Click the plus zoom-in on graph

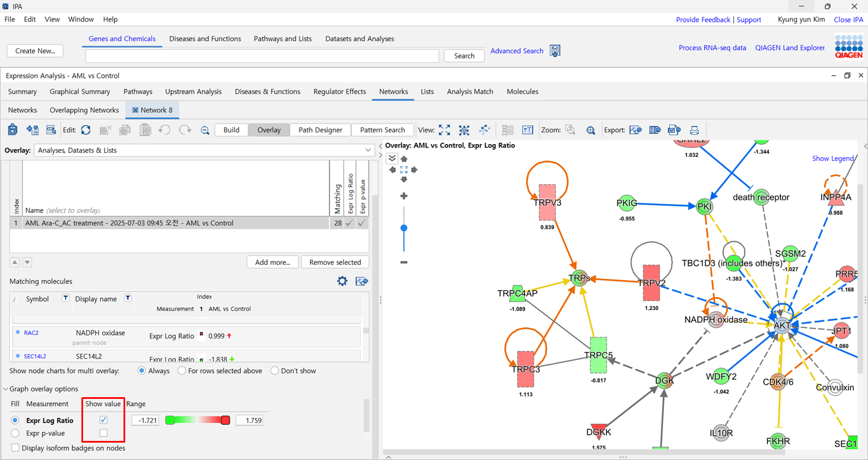[404, 196]
